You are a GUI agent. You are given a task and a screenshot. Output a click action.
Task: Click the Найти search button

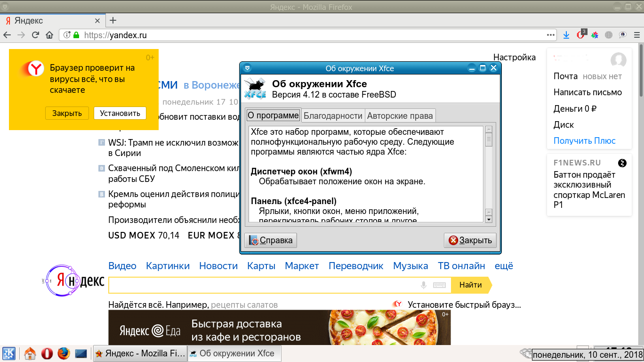click(x=471, y=285)
